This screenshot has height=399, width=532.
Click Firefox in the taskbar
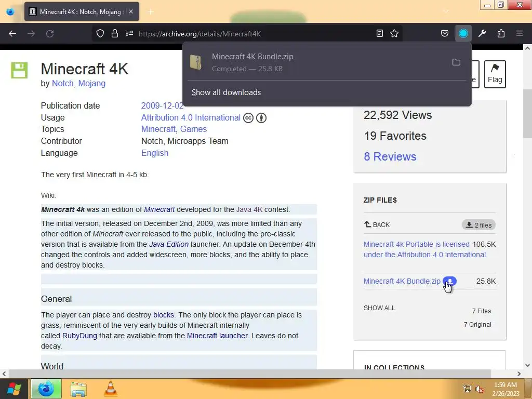tap(46, 389)
